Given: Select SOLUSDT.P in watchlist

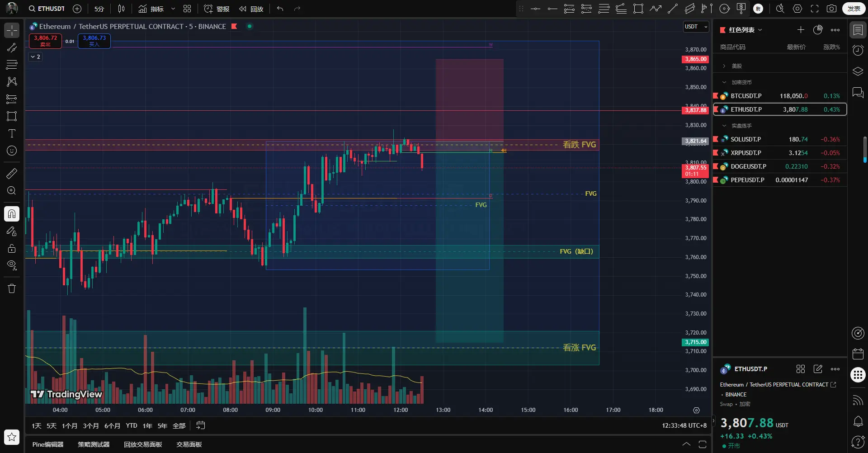Looking at the screenshot, I should tap(780, 139).
